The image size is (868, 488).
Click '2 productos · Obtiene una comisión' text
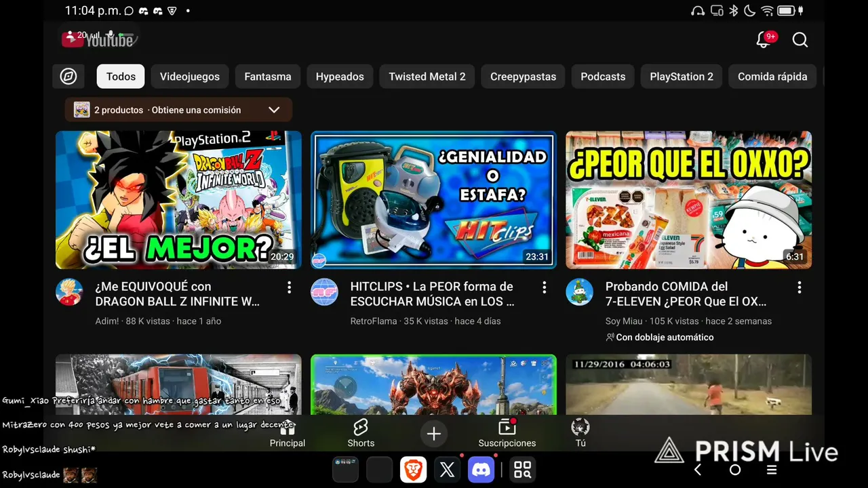(167, 110)
